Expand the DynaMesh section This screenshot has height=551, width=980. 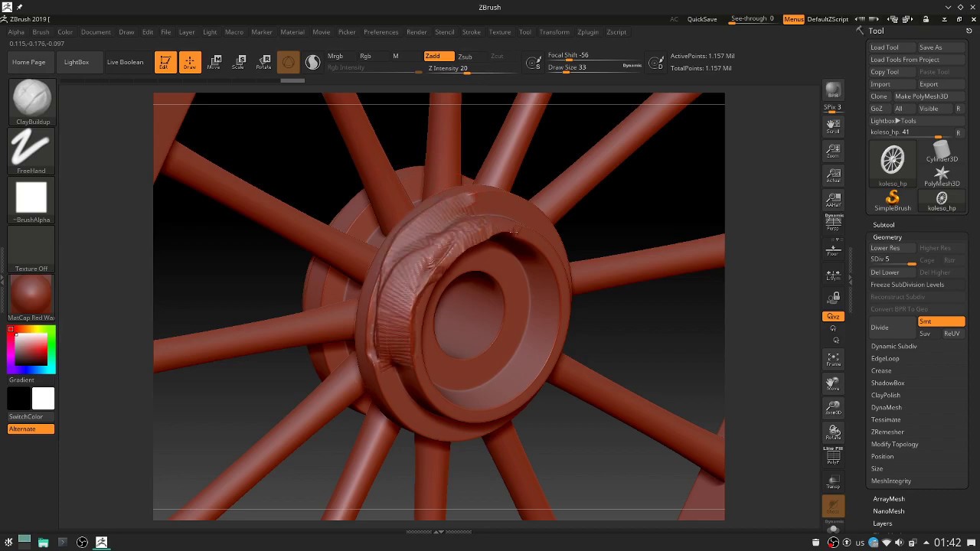(x=886, y=408)
